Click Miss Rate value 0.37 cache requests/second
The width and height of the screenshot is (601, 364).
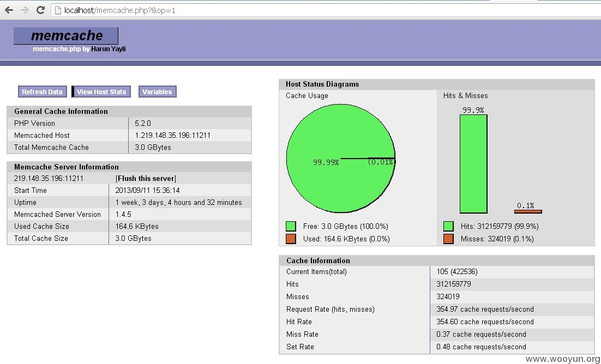coord(481,335)
